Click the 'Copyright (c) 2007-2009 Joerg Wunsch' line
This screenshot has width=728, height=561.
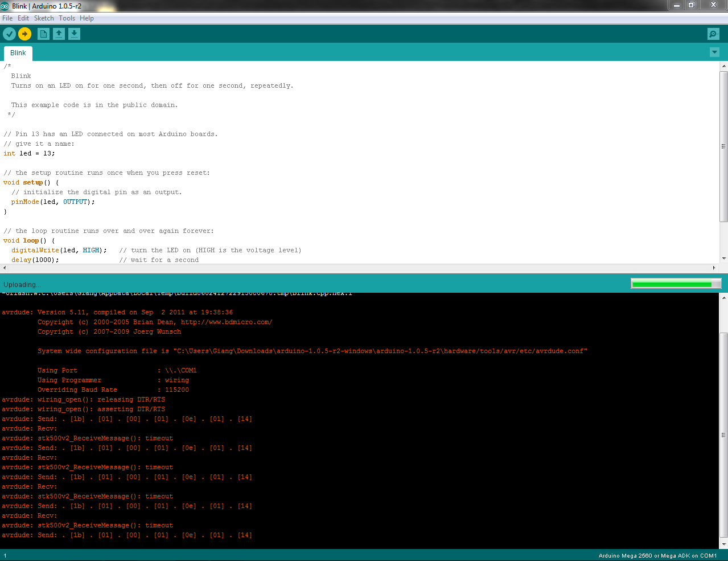109,331
